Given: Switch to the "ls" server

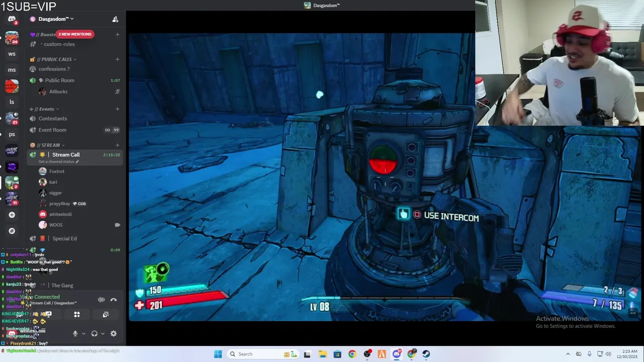Looking at the screenshot, I should pyautogui.click(x=12, y=102).
